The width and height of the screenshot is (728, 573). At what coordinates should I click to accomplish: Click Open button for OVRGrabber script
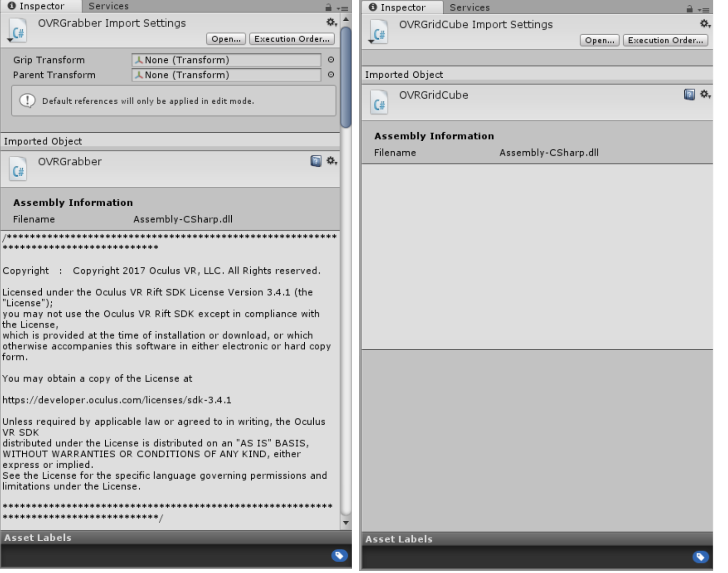226,39
